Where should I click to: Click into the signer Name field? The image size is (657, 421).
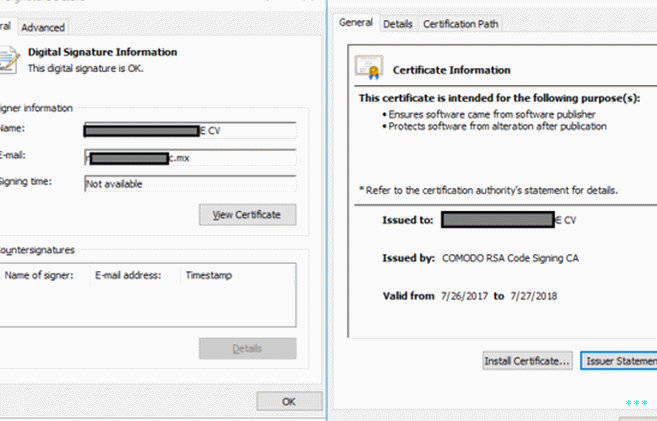pos(190,130)
